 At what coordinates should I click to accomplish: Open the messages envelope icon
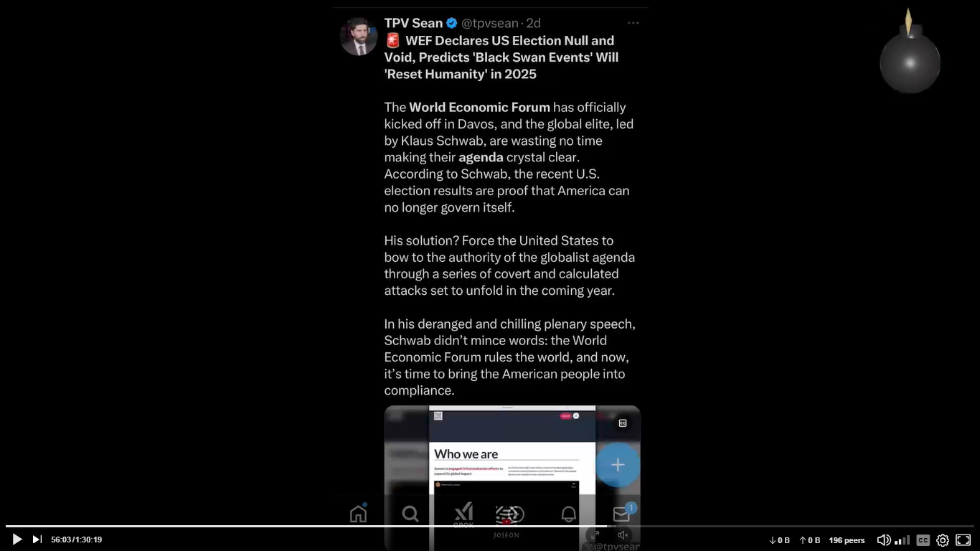(x=621, y=514)
